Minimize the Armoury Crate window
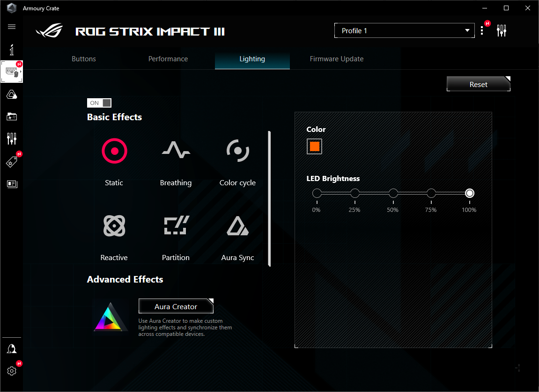The width and height of the screenshot is (539, 392). 485,8
